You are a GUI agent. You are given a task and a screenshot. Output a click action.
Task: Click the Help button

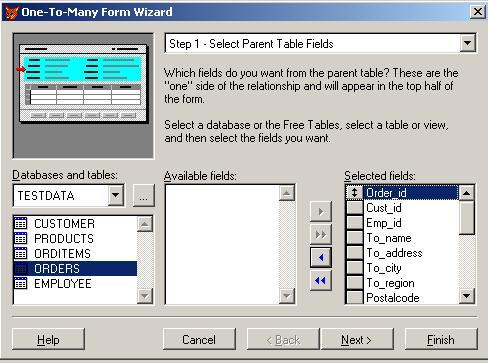point(48,339)
